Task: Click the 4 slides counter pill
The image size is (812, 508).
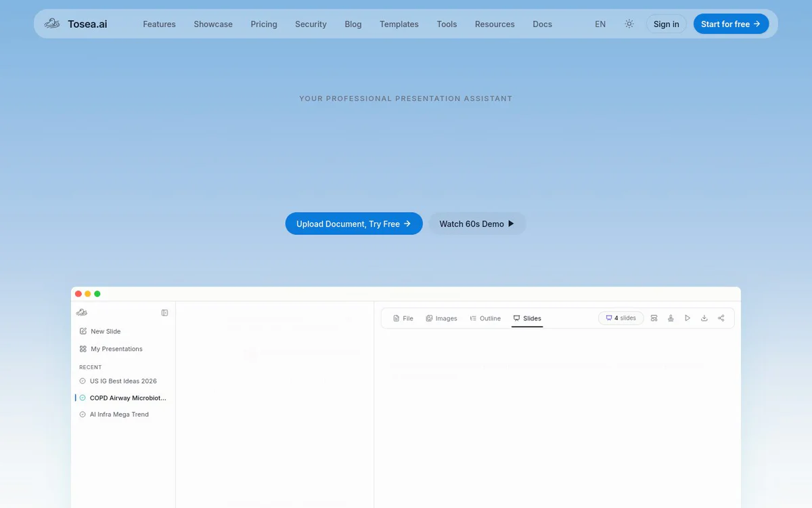Action: (x=621, y=318)
